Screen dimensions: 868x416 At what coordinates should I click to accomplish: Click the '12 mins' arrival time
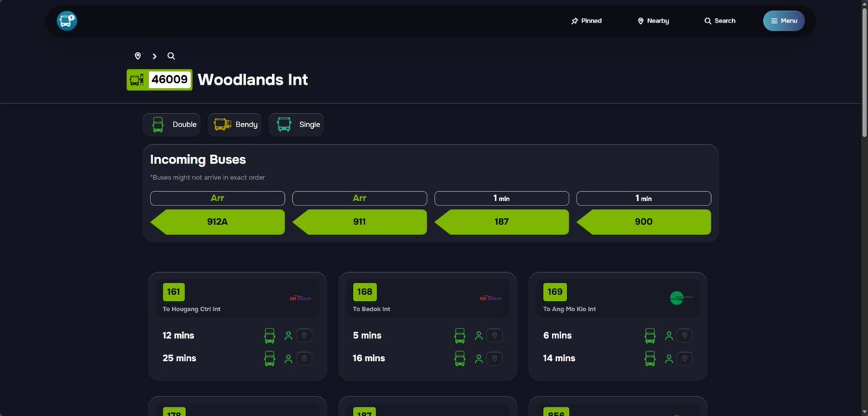click(179, 336)
